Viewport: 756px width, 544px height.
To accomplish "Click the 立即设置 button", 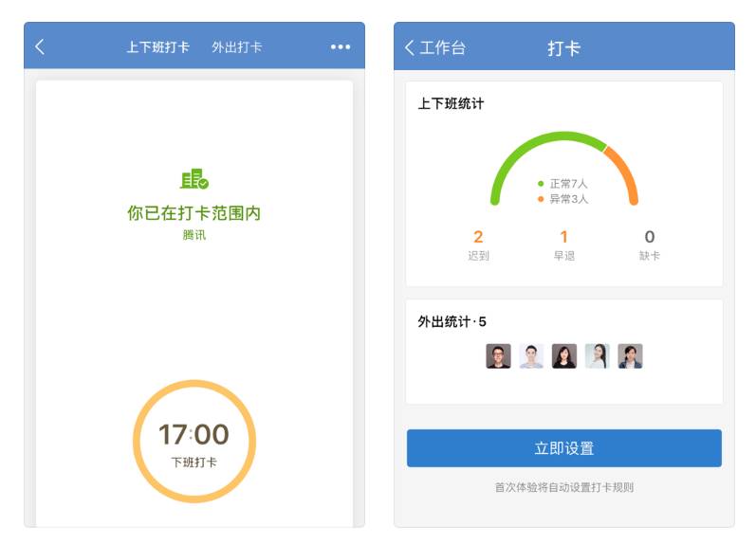I will coord(564,448).
